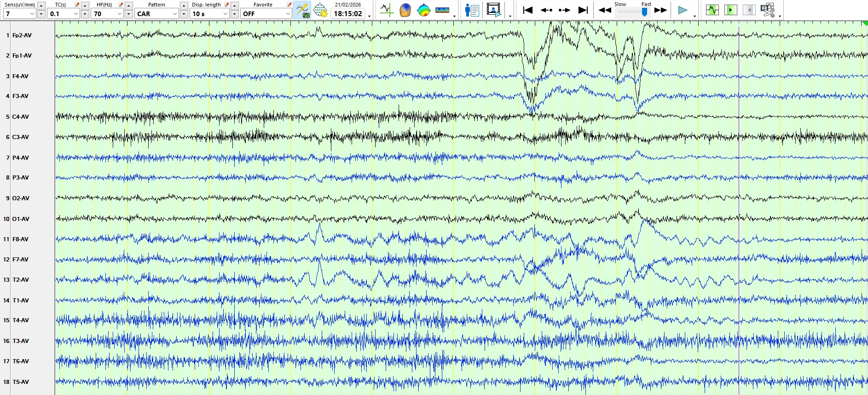Open the Sens(uV/mm) dropdown

point(19,14)
